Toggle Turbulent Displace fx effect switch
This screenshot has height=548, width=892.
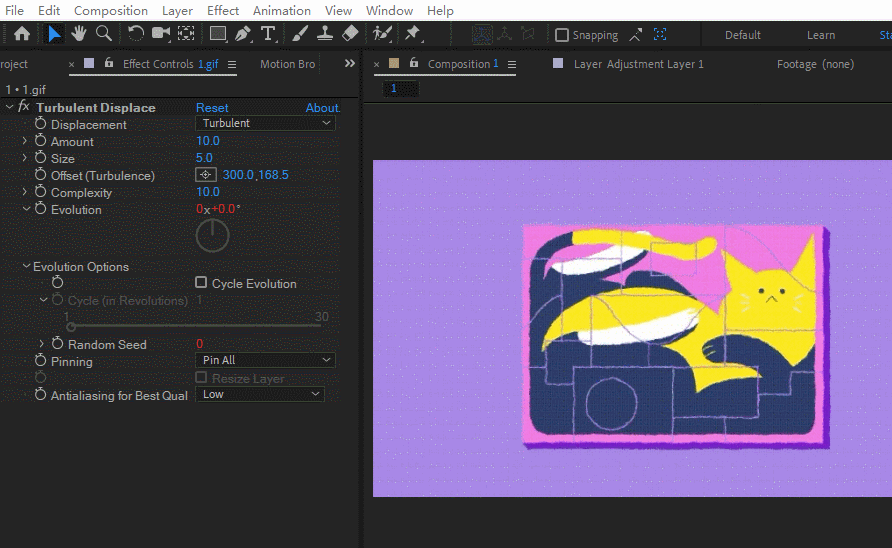(x=23, y=106)
